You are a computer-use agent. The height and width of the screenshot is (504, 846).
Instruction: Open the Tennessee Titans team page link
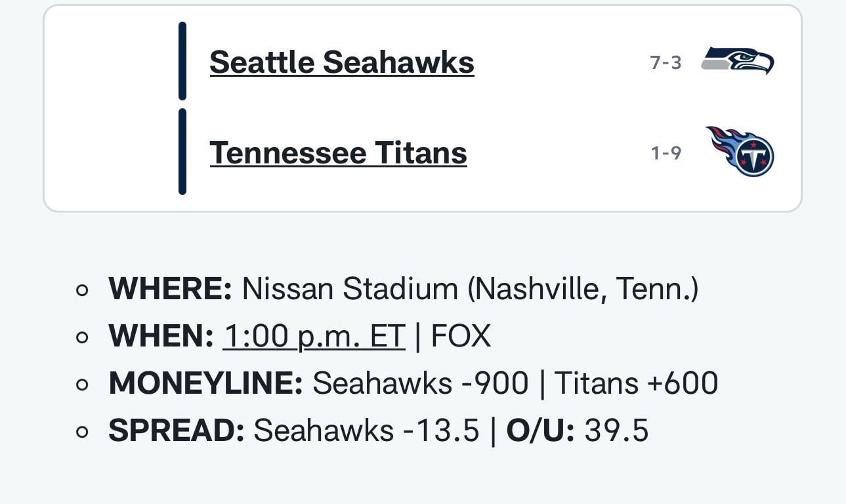pyautogui.click(x=337, y=152)
